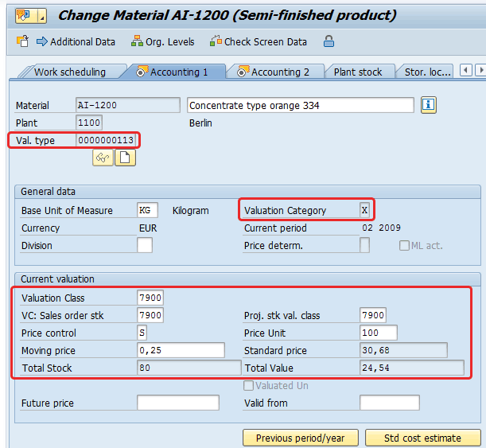Click the blue information icon beside description
Screen dimensions: 486x448
coord(429,105)
